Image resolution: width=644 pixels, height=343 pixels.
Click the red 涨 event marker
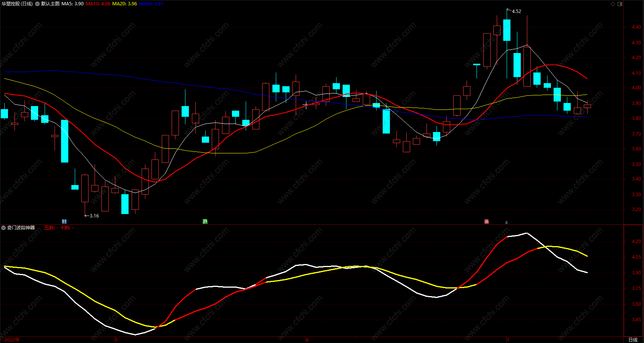click(x=486, y=222)
